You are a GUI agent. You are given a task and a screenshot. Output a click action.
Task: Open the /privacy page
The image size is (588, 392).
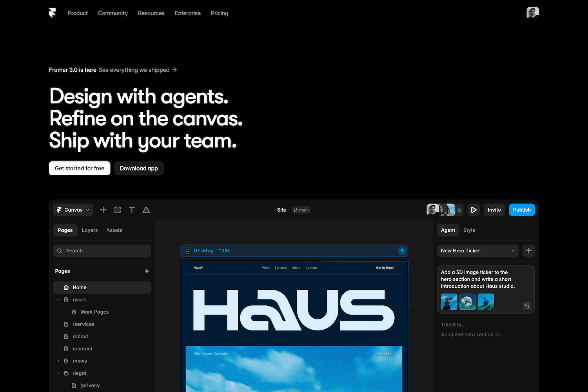(90, 385)
